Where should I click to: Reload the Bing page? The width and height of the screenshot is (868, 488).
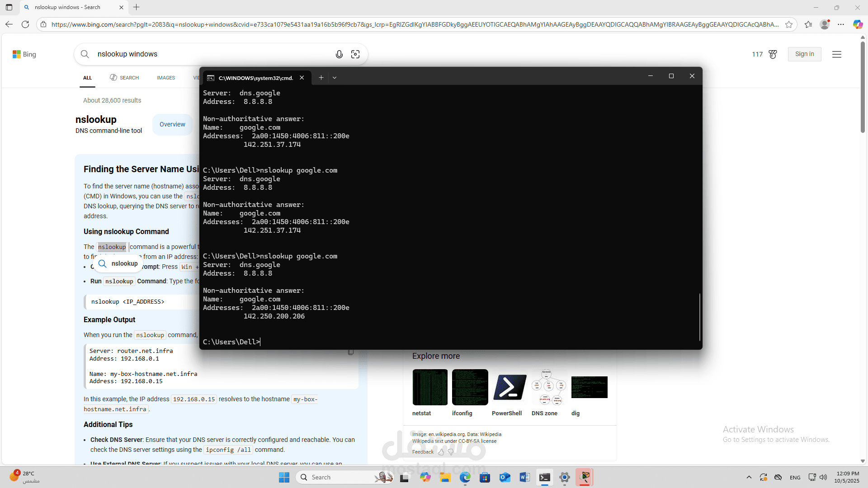(x=25, y=24)
